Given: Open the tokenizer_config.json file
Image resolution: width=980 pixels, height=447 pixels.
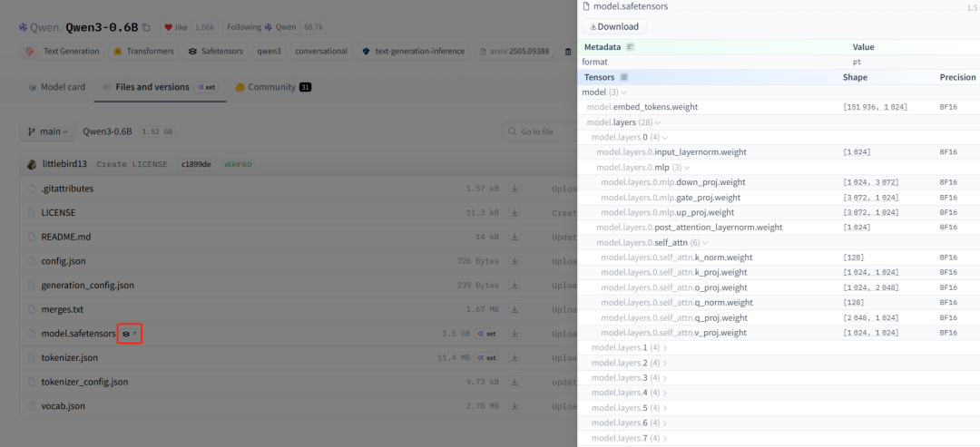Looking at the screenshot, I should (x=85, y=382).
